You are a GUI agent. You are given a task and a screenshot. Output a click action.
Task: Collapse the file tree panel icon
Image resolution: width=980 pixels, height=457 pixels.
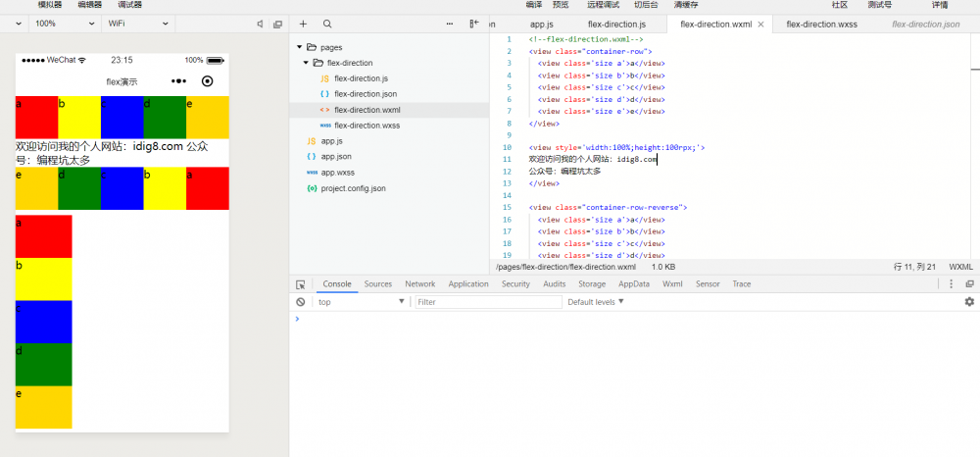click(474, 24)
